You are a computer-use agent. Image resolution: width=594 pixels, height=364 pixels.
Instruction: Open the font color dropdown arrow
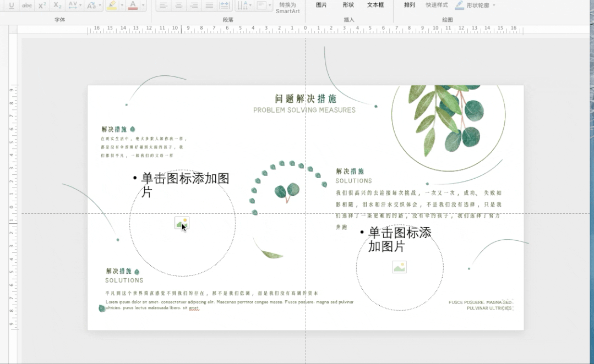[x=143, y=5]
